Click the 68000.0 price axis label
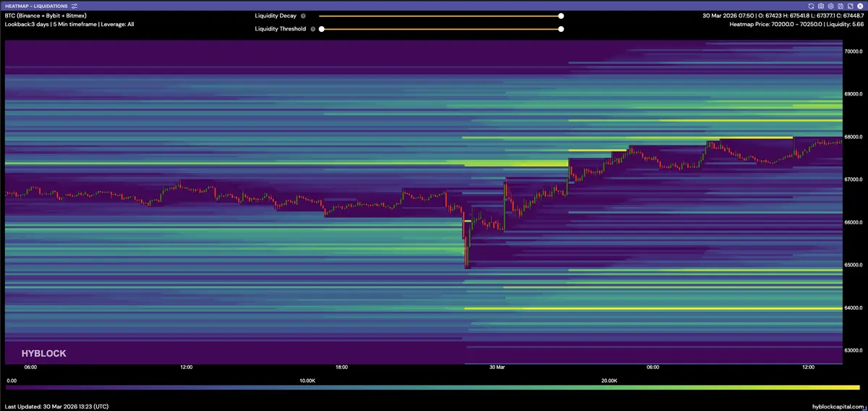 pos(854,137)
